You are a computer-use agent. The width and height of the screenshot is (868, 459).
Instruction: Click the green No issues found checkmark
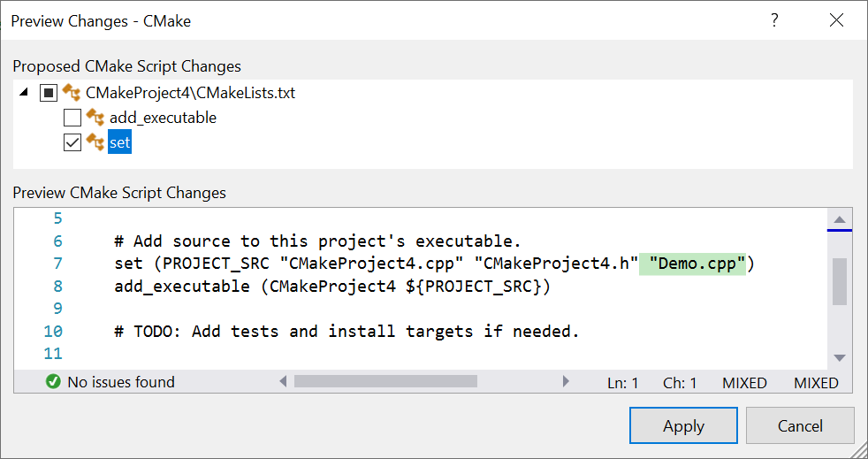coord(53,382)
